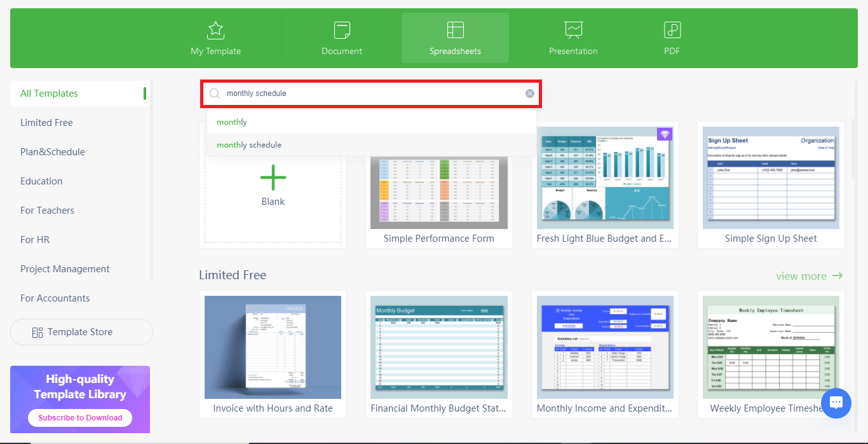Image resolution: width=868 pixels, height=444 pixels.
Task: Click High-quality Template Library banner
Action: [80, 399]
